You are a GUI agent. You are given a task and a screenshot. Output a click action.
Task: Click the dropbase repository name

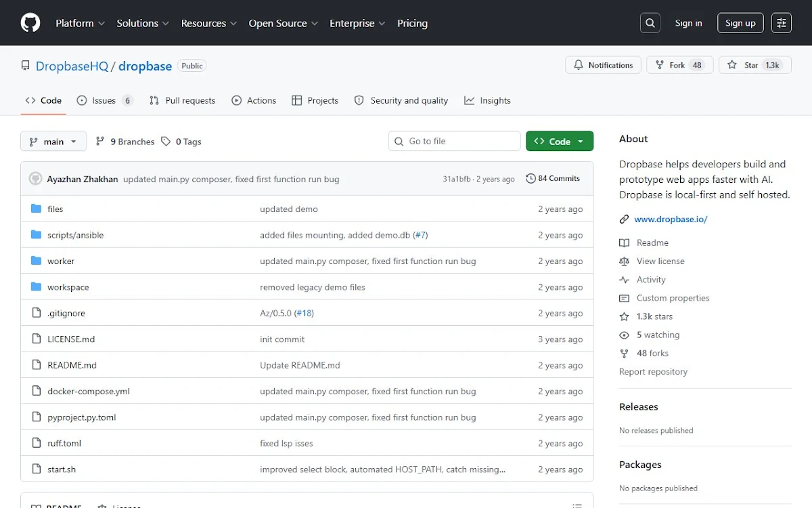(x=145, y=66)
